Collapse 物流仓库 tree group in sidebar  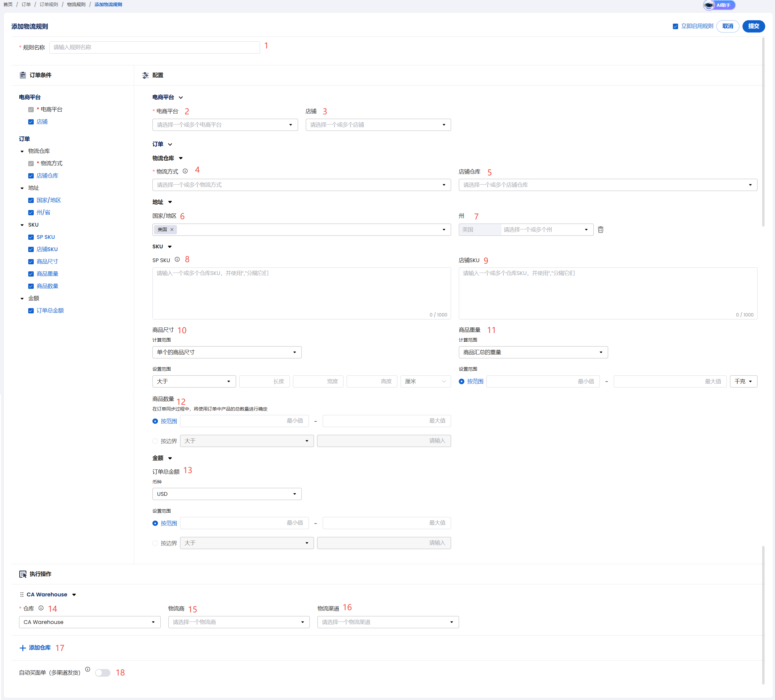pyautogui.click(x=22, y=151)
